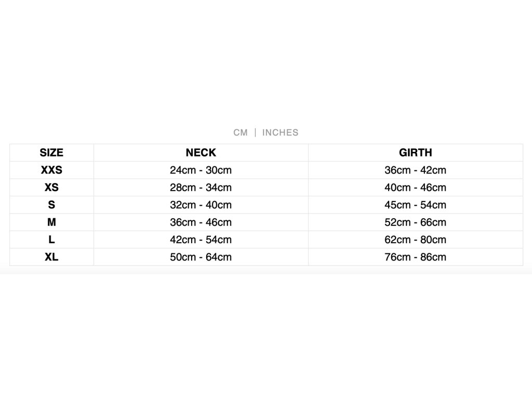Viewport: 532px width, 399px height.
Task: Select the XL size row label
Action: point(51,257)
